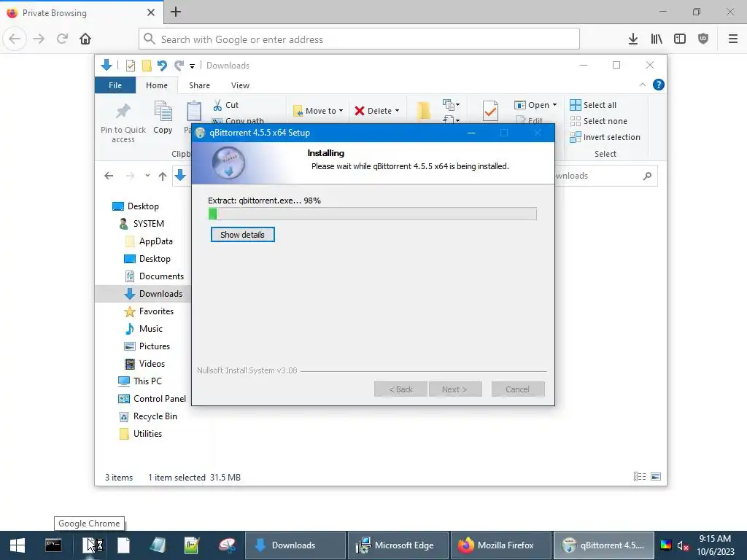Screen dimensions: 747x560
Task: Open the Delete dropdown arrow
Action: [x=398, y=111]
